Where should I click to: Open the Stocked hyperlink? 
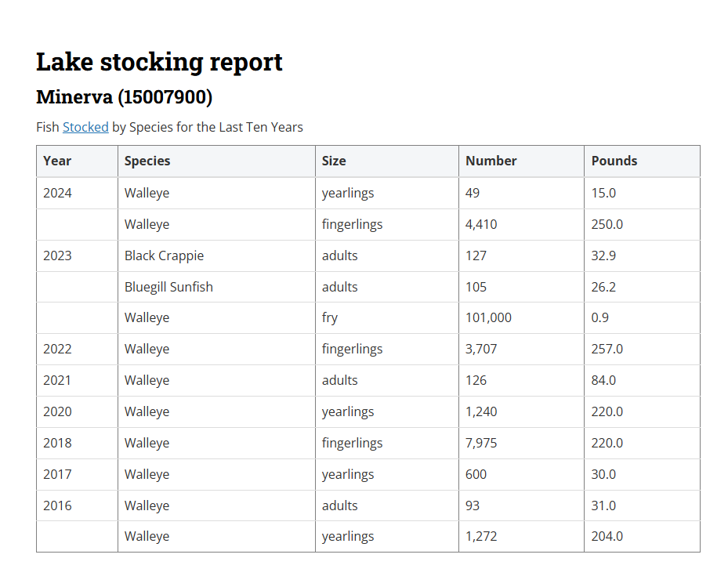(85, 127)
